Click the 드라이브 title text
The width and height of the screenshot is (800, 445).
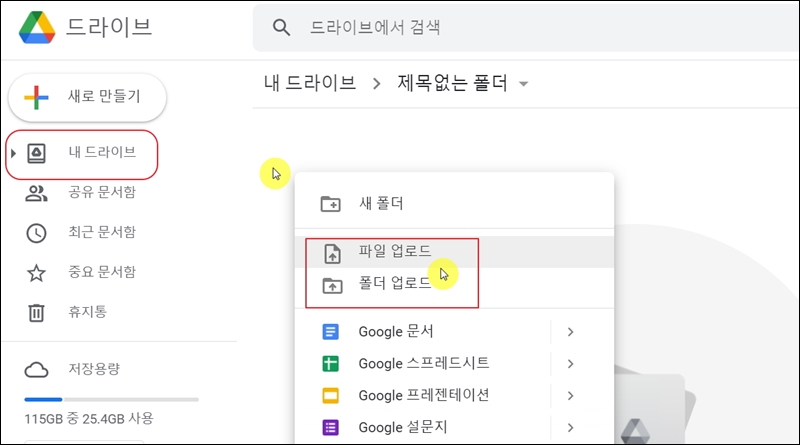pyautogui.click(x=109, y=27)
